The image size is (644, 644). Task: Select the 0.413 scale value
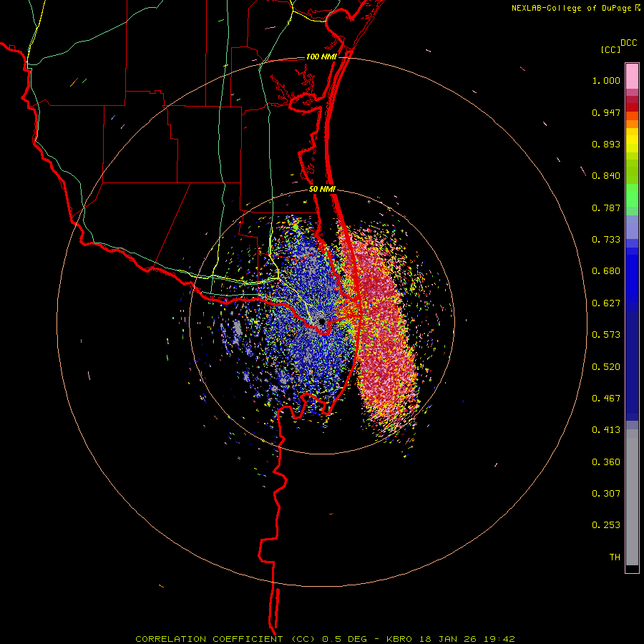pyautogui.click(x=606, y=430)
